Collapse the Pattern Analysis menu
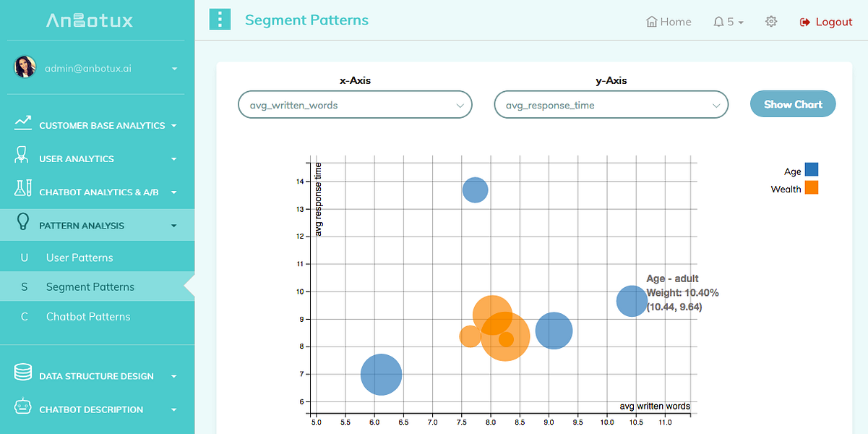The width and height of the screenshot is (868, 434). click(174, 226)
